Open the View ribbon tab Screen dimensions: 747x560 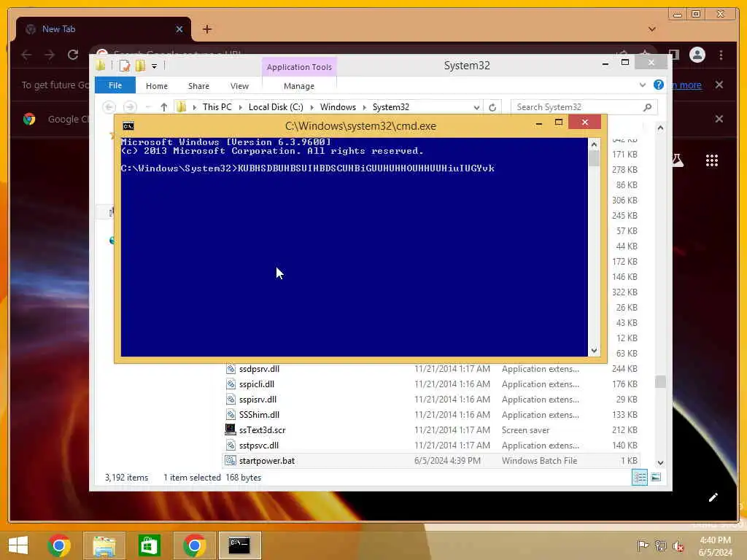click(239, 86)
